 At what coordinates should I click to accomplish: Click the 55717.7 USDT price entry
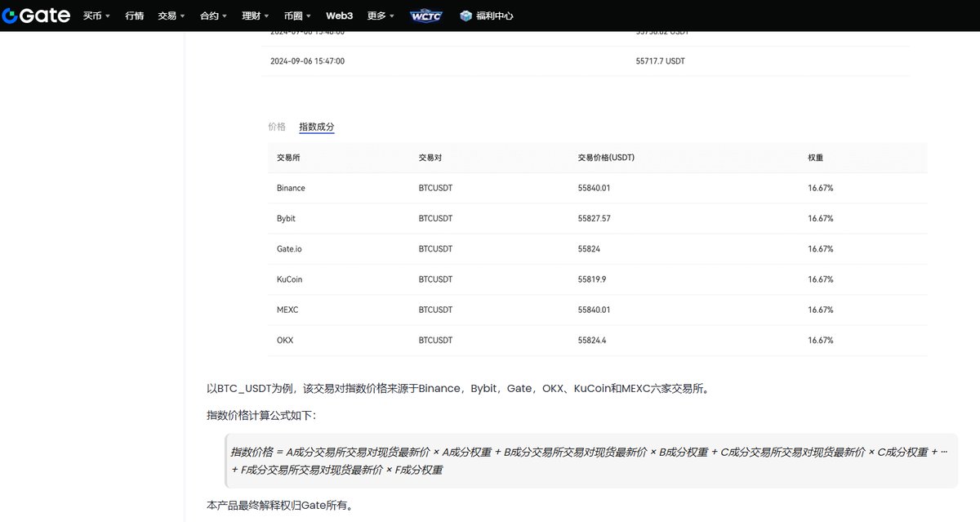pos(660,61)
